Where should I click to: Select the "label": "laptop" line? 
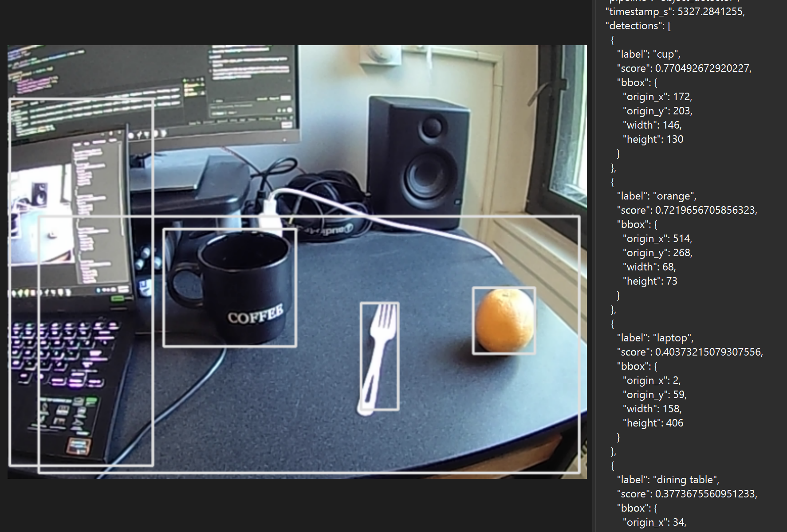coord(655,338)
